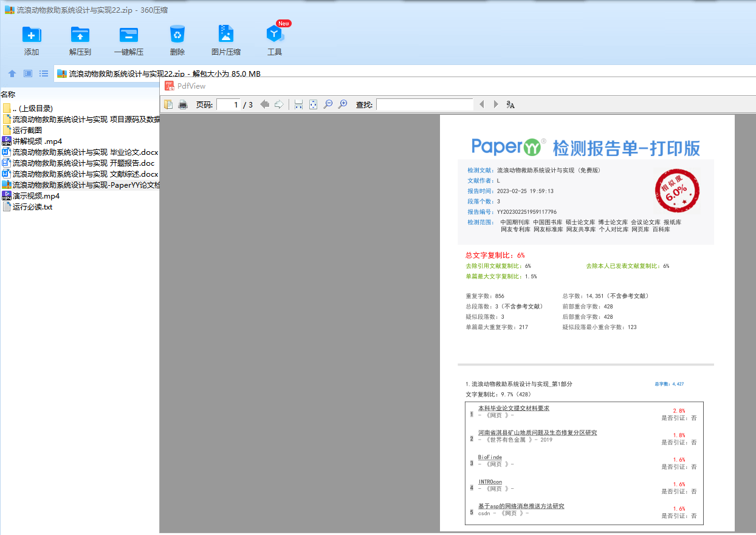Viewport: 756px width, 535px height.
Task: Click the 重复字数: 856 text
Action: point(485,296)
